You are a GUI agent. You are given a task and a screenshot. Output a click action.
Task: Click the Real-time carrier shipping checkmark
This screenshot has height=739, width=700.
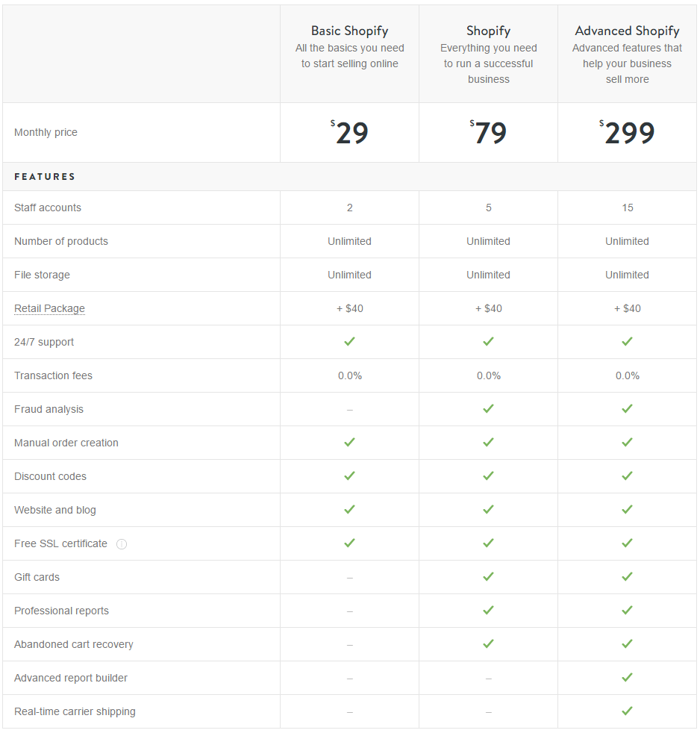click(x=627, y=711)
